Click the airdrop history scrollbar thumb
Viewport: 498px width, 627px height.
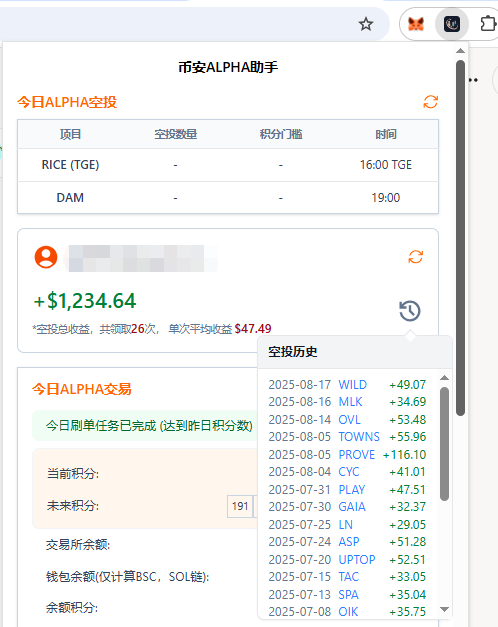click(x=444, y=443)
